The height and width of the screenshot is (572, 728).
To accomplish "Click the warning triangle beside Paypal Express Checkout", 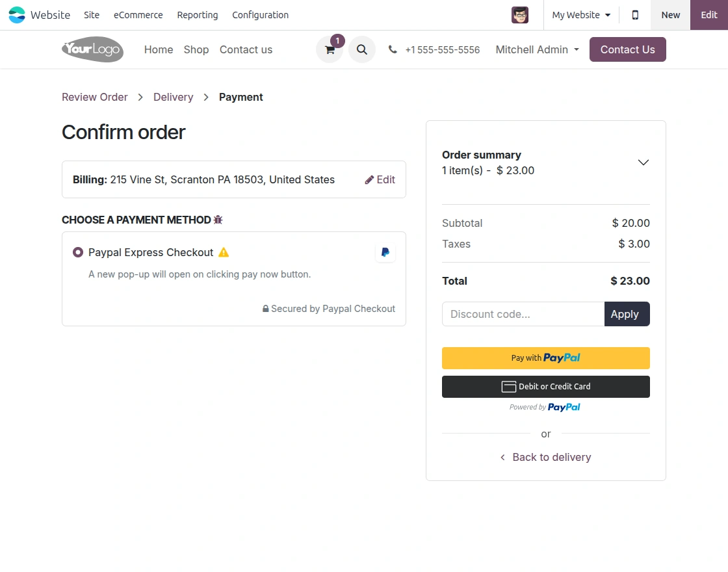I will click(224, 252).
